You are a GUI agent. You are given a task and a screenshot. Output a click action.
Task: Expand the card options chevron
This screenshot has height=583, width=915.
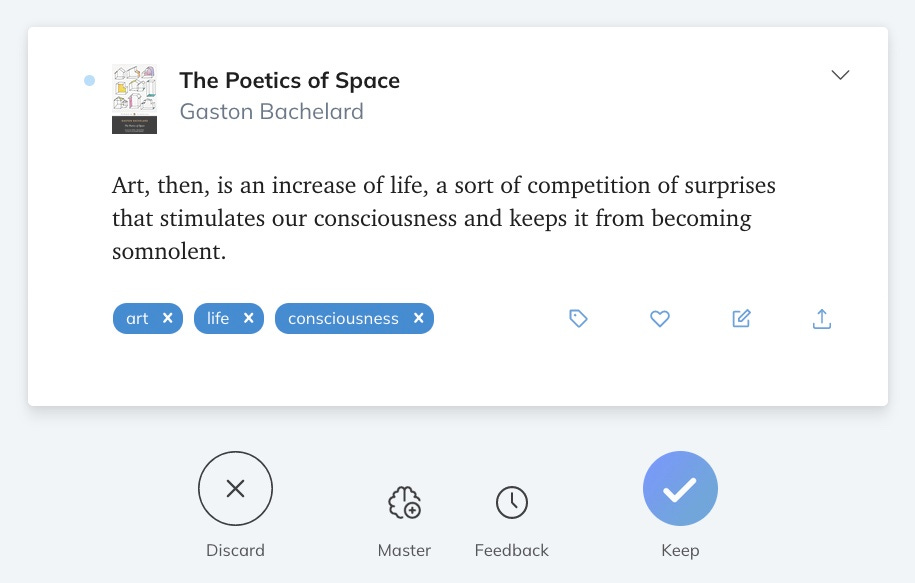pyautogui.click(x=840, y=75)
